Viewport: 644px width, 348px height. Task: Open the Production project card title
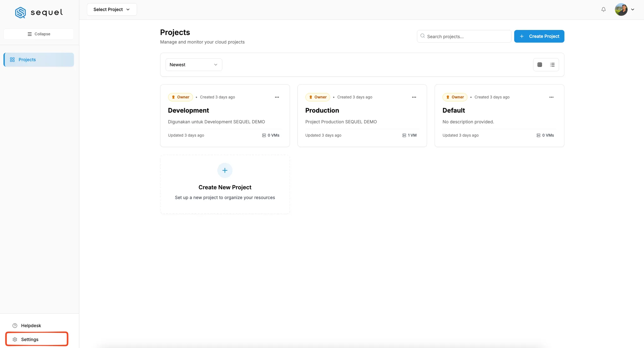click(x=322, y=110)
